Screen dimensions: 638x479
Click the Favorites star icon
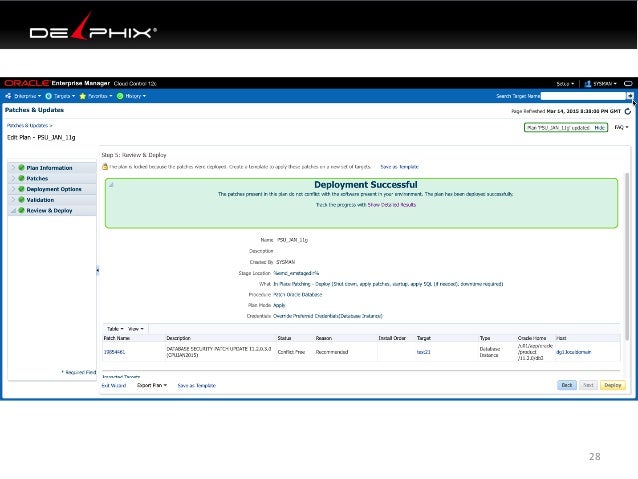pyautogui.click(x=83, y=96)
